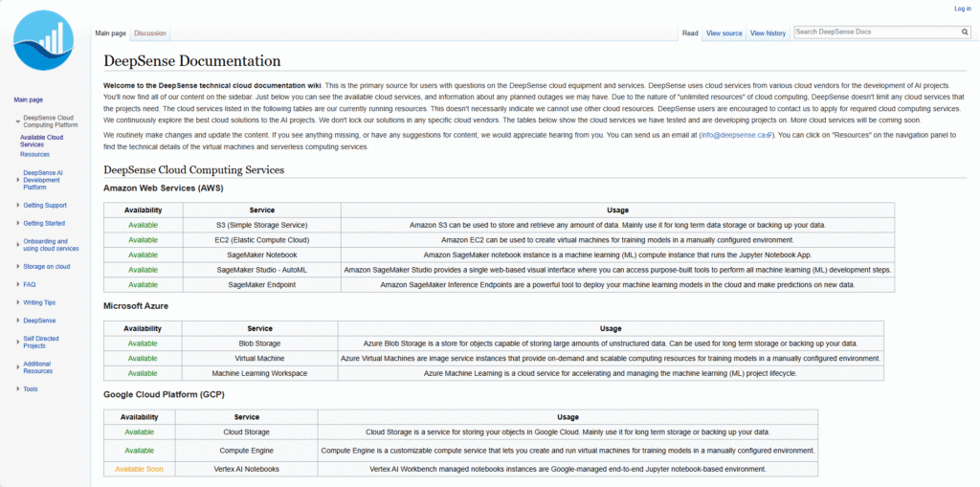Image resolution: width=980 pixels, height=487 pixels.
Task: Expand the Getting Support sidebar section
Action: tap(17, 205)
